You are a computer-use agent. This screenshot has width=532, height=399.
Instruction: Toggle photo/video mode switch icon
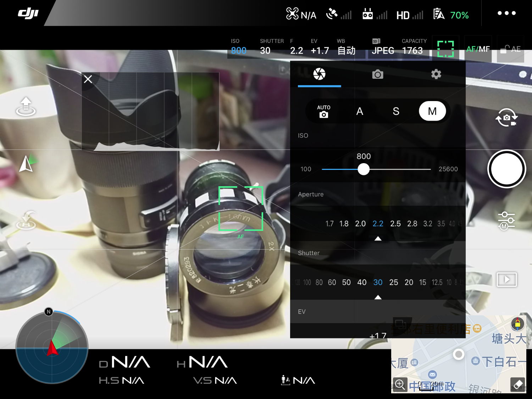(x=506, y=117)
